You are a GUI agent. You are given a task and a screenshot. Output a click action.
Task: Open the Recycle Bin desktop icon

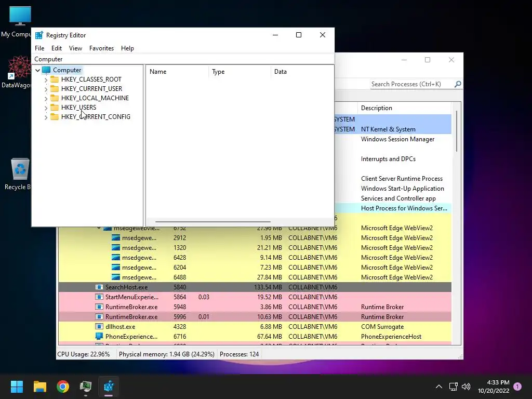pyautogui.click(x=19, y=174)
